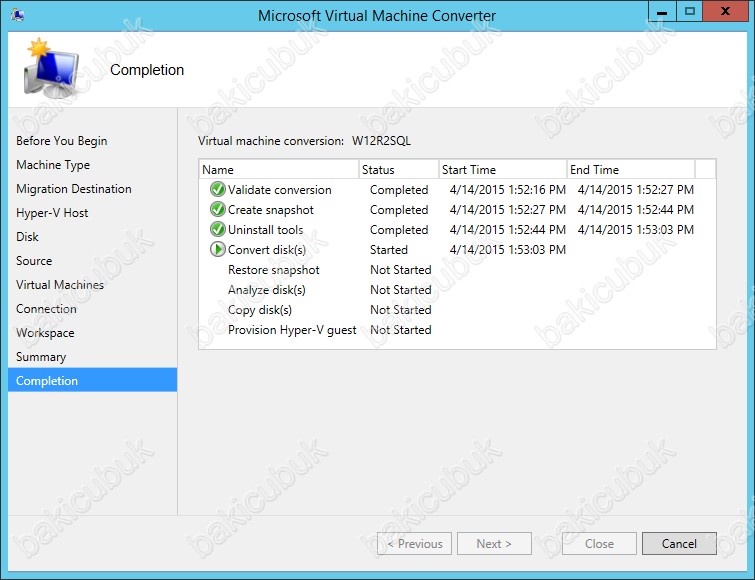This screenshot has height=580, width=755.
Task: Click Not Started status of Restore snapshot
Action: tap(401, 270)
